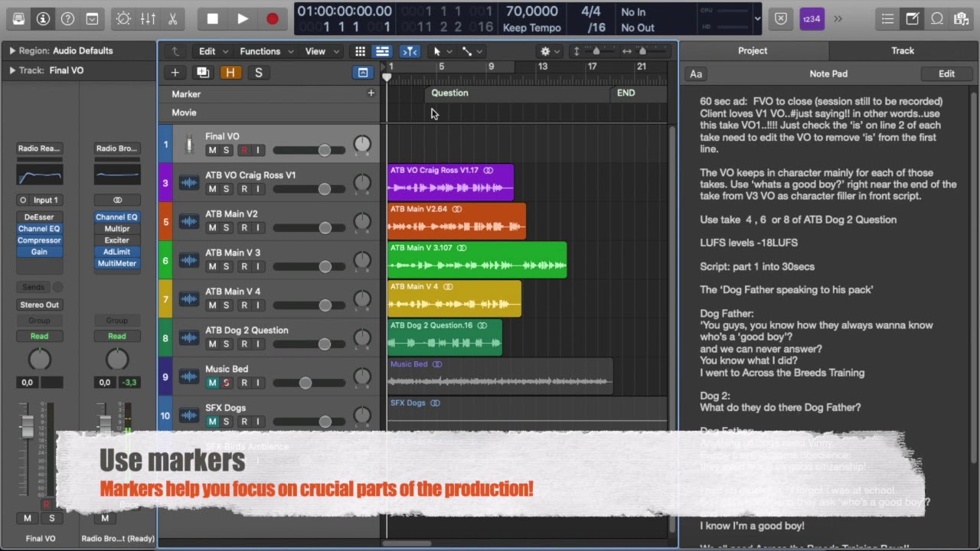Unmute the Music Bed track

212,383
